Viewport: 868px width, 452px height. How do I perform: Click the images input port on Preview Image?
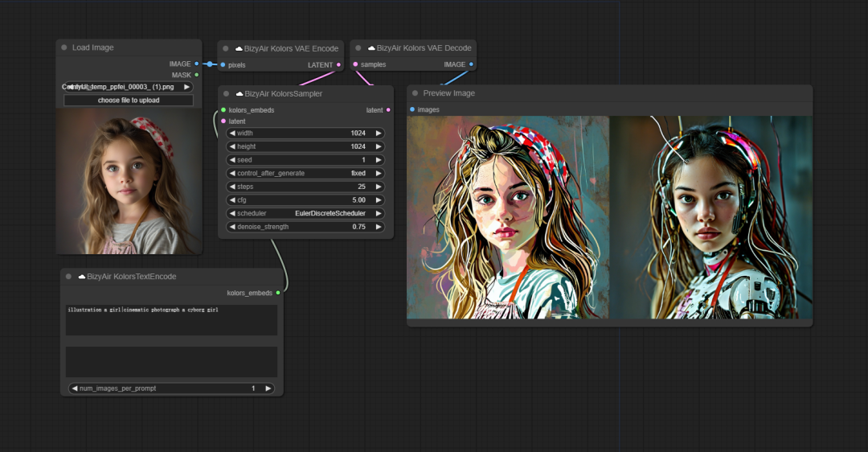pos(412,109)
